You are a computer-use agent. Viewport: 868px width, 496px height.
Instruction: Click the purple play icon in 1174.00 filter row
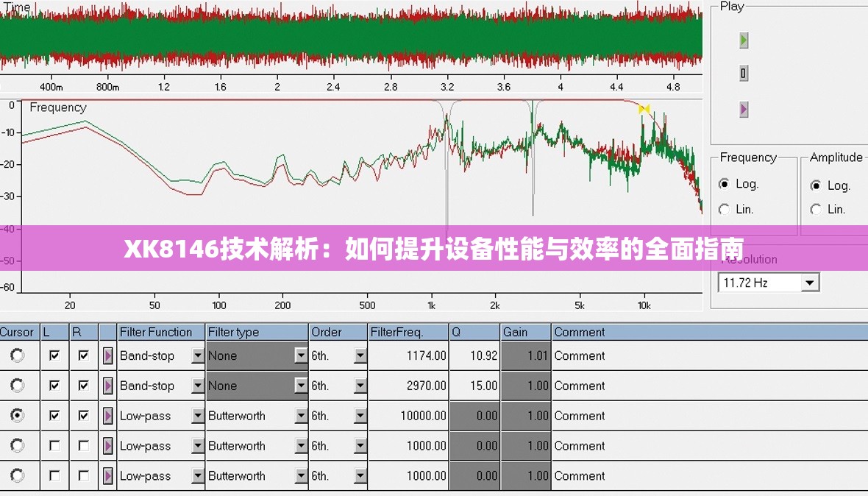click(108, 356)
